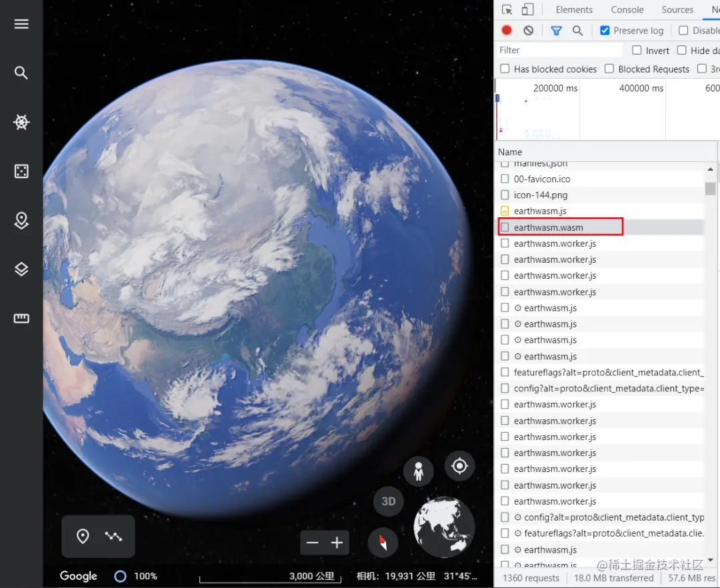Draw line or shape tool icon
720x588 pixels.
point(113,536)
